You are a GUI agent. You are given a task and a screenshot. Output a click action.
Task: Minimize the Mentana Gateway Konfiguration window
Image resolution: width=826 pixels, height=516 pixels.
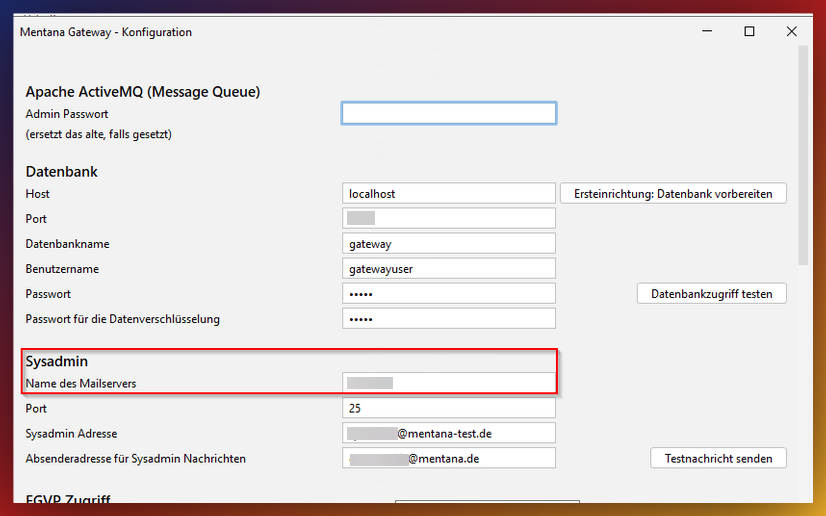point(707,32)
